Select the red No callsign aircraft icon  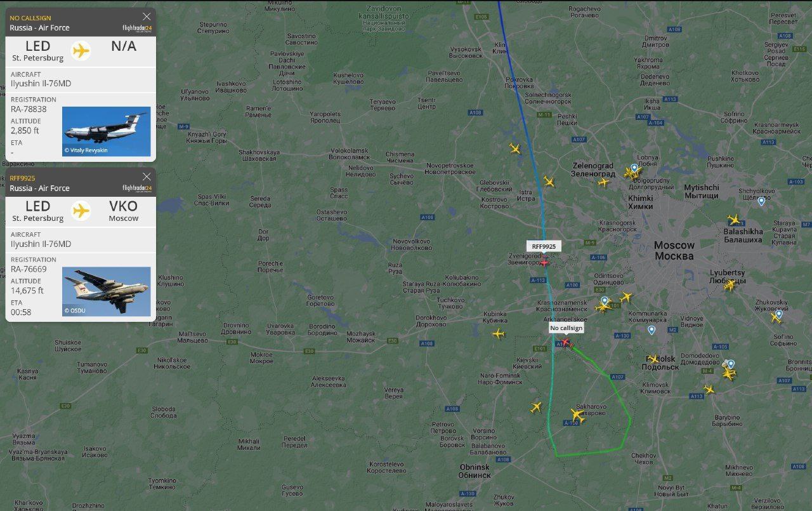coord(566,342)
